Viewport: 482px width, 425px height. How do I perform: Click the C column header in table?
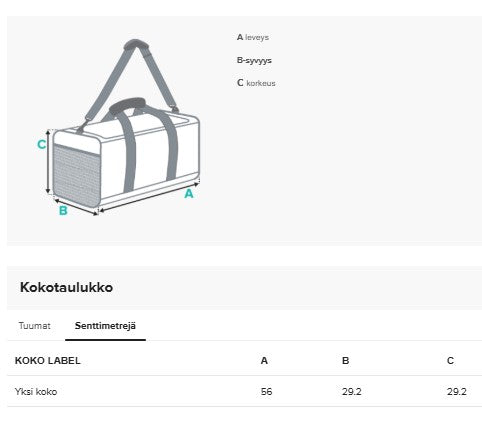[450, 361]
